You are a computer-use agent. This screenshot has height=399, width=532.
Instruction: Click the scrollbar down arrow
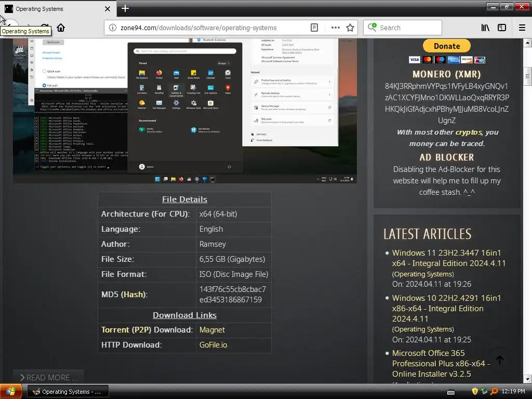527,379
